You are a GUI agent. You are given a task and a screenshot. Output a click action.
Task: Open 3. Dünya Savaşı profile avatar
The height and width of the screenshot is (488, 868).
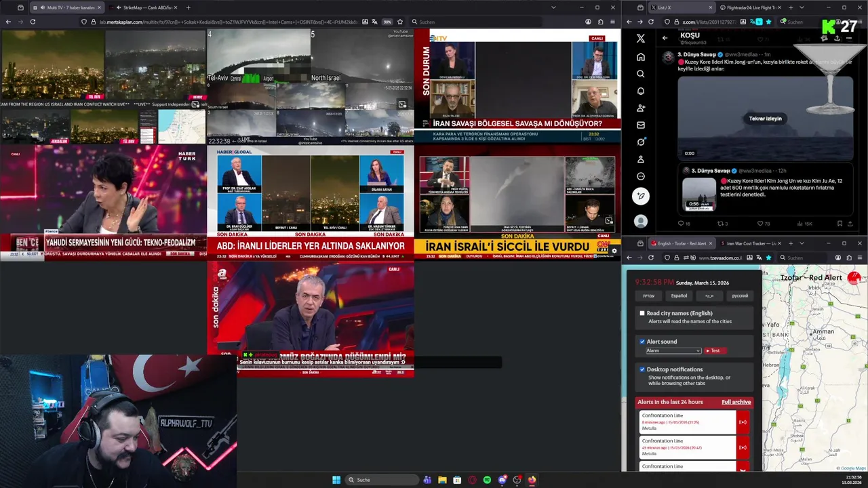(x=668, y=57)
